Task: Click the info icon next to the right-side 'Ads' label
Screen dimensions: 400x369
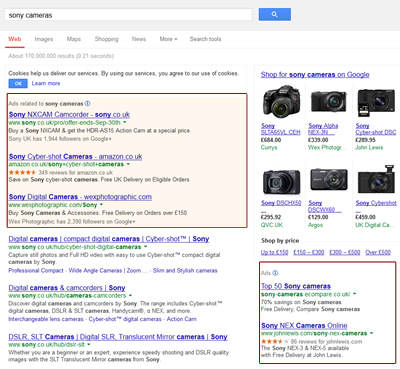Action: click(275, 273)
